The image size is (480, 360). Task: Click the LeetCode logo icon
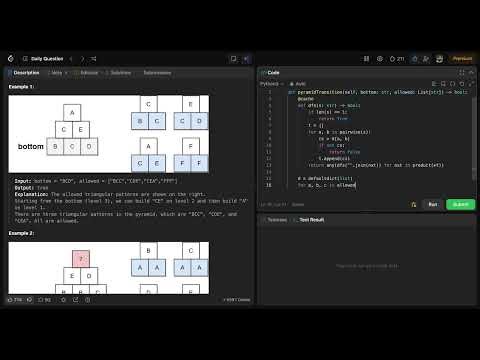click(x=11, y=59)
